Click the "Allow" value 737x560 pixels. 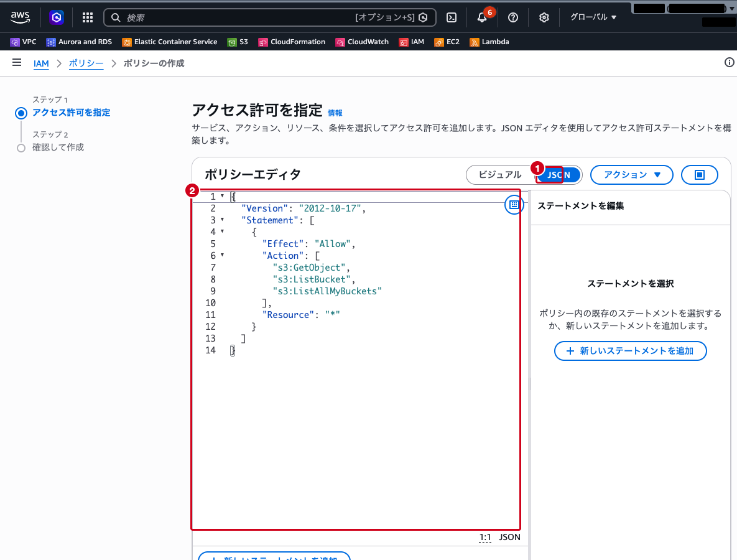pos(333,243)
